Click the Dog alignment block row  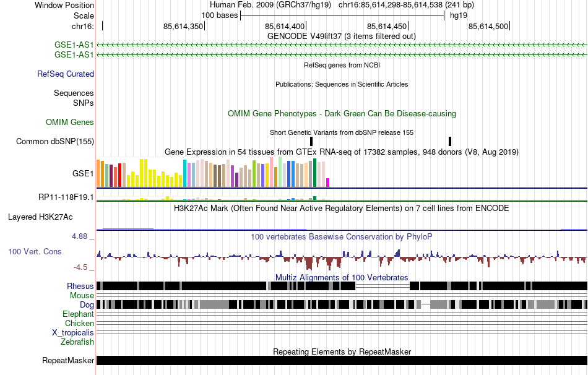point(342,304)
